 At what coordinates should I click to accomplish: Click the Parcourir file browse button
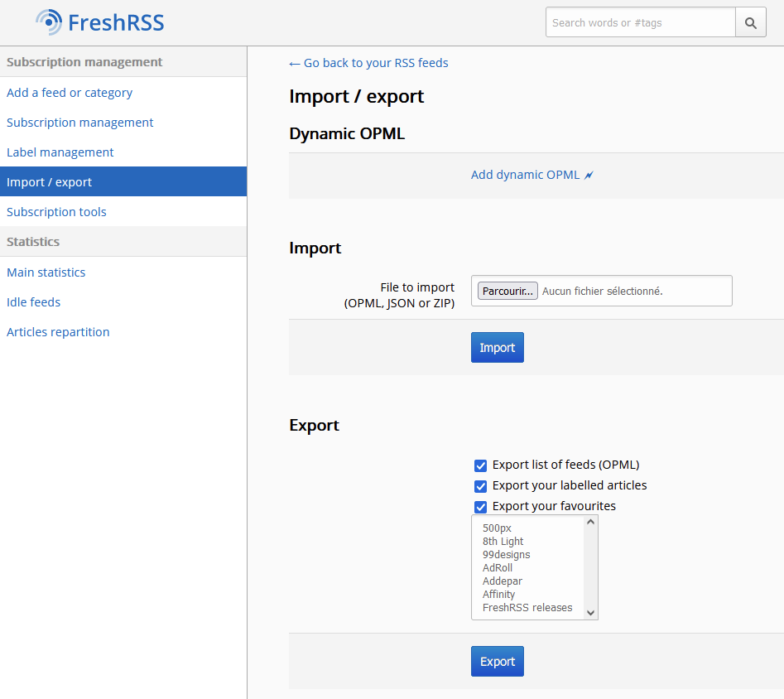[x=507, y=292]
